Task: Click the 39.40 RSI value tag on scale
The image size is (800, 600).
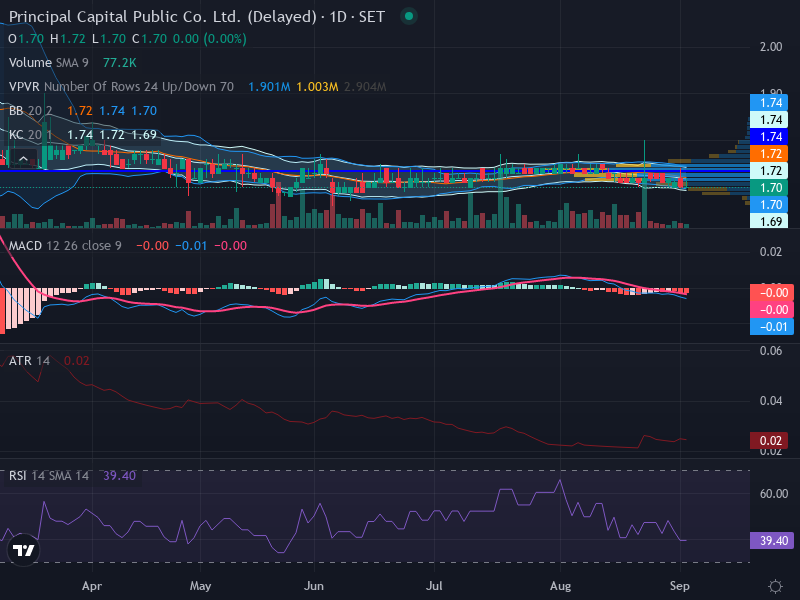Action: coord(771,541)
